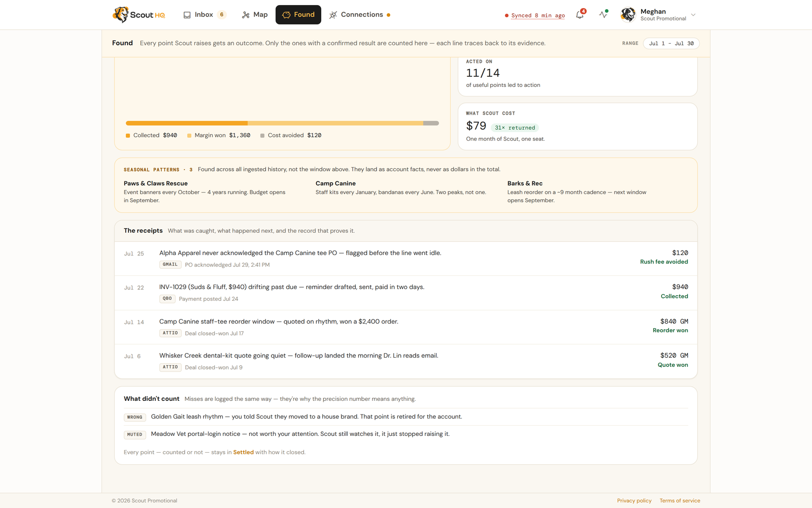Viewport: 812px width, 508px height.
Task: Open the Privacy policy link
Action: 634,501
